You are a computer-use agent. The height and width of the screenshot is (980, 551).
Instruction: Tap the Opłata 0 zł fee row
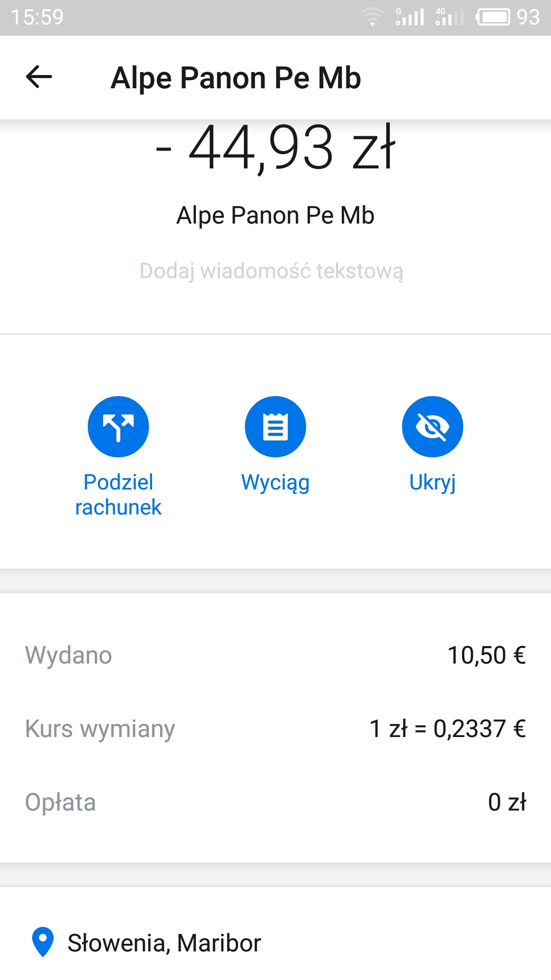click(275, 802)
